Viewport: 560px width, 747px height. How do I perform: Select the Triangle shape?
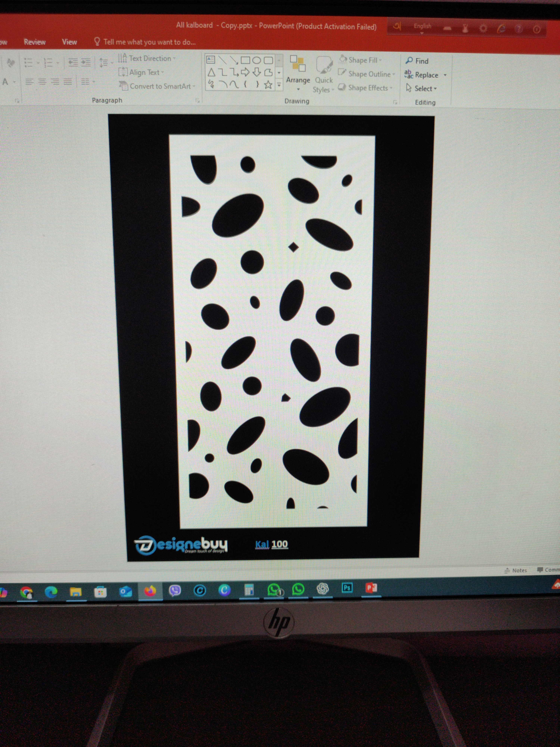pos(211,72)
